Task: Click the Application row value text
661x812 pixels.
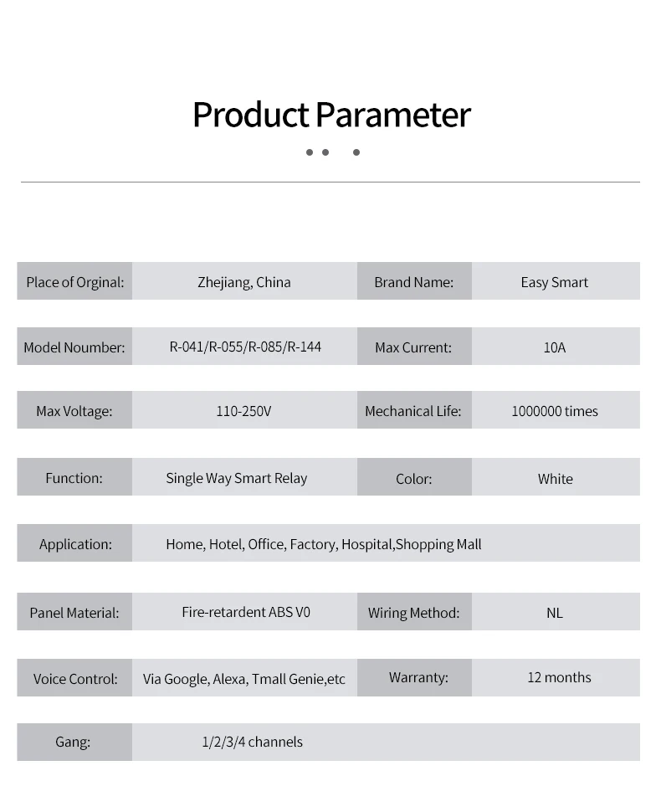Action: click(x=323, y=544)
